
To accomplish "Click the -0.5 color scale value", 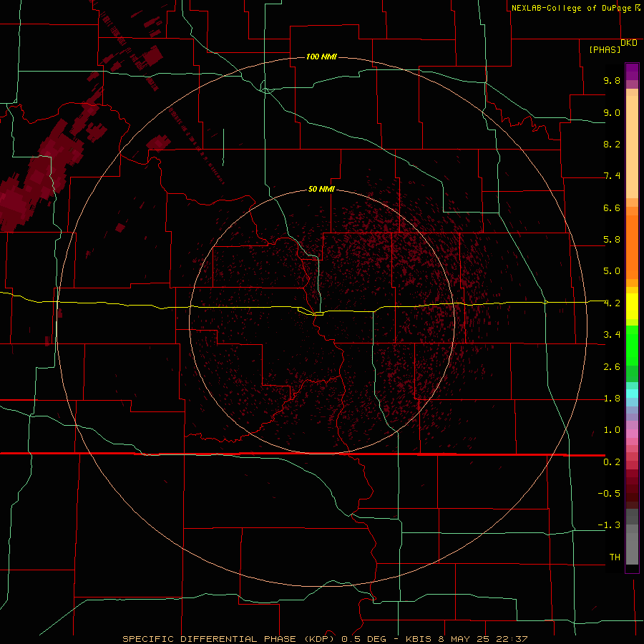I will [609, 494].
